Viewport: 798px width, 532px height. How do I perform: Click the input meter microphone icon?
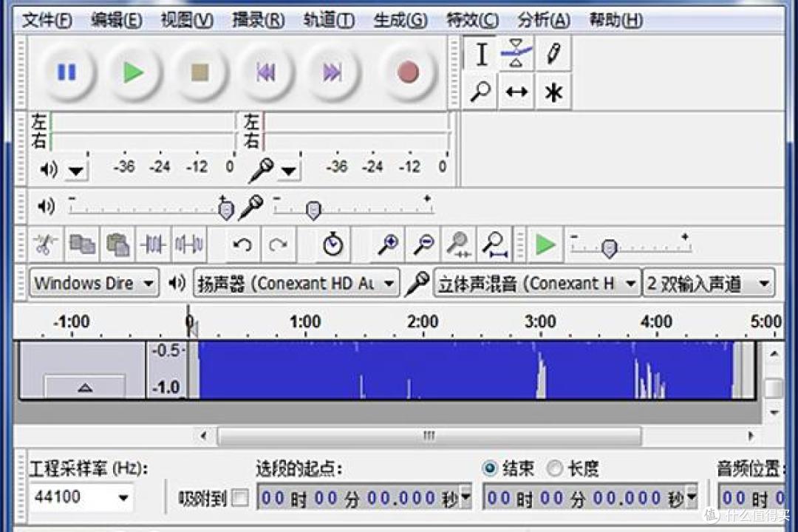pyautogui.click(x=262, y=170)
